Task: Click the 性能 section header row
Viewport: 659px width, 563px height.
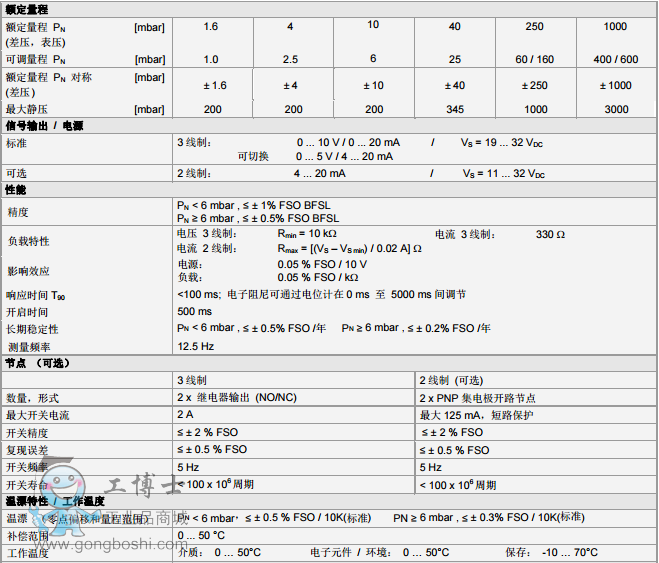Action: [16, 190]
